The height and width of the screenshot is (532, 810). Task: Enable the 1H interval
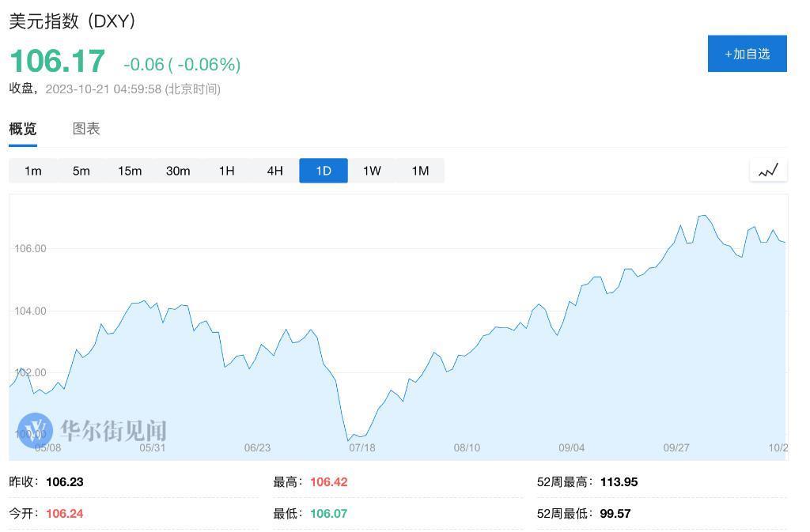tap(226, 170)
